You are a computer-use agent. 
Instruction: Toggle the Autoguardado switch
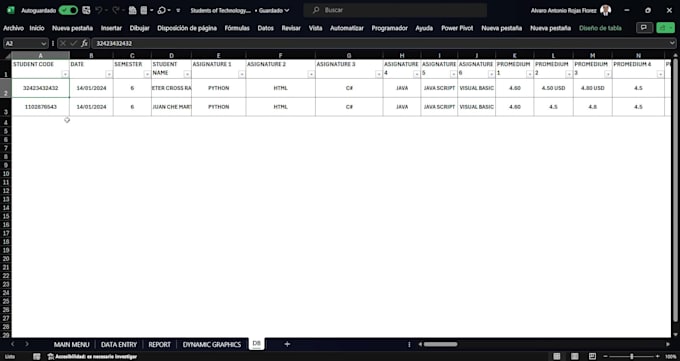[68, 10]
